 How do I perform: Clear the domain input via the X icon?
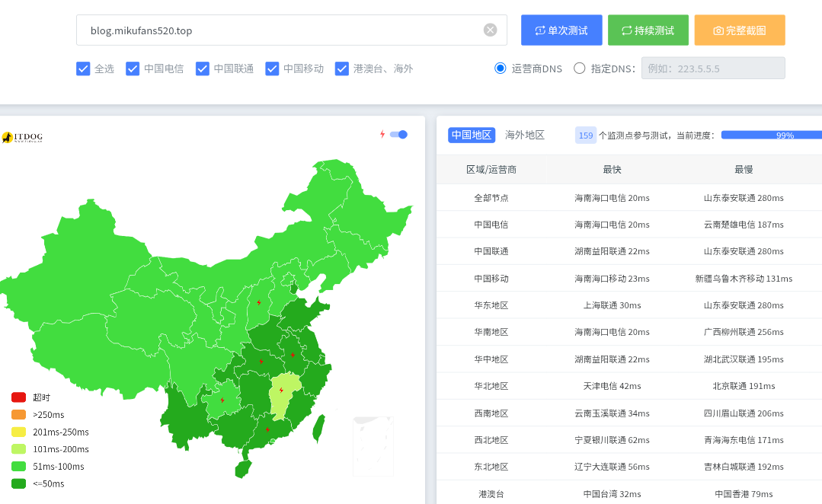pos(490,30)
